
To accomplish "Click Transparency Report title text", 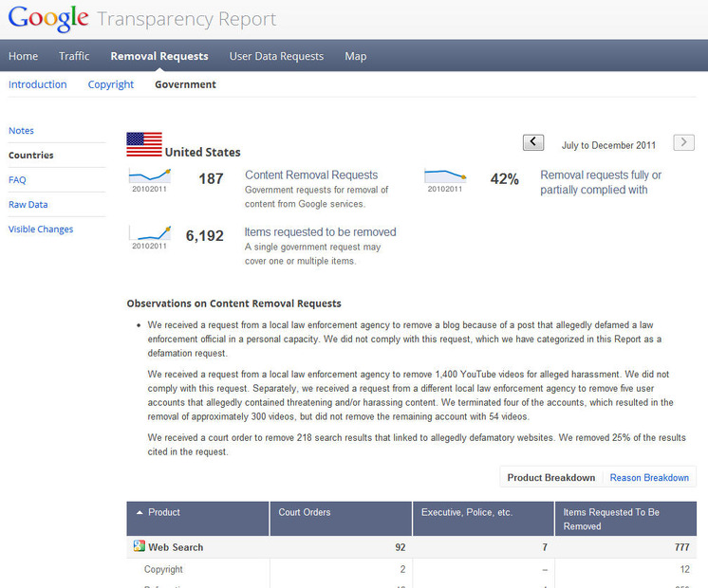I will click(x=186, y=19).
